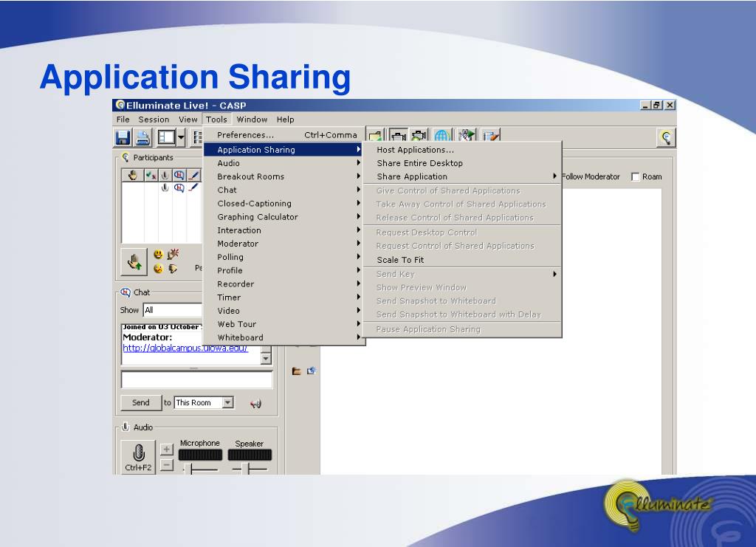Viewport: 756px width, 547px height.
Task: Select Preferences in the Tools menu
Action: [x=284, y=135]
